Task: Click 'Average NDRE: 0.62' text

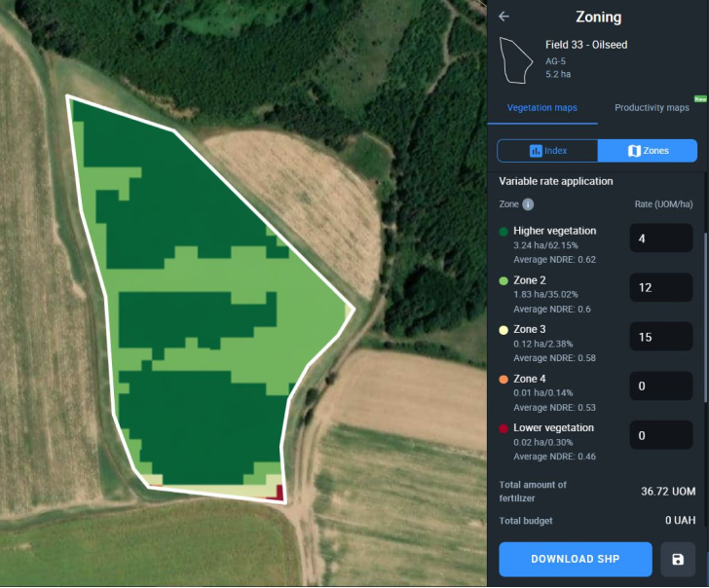Action: pyautogui.click(x=555, y=260)
